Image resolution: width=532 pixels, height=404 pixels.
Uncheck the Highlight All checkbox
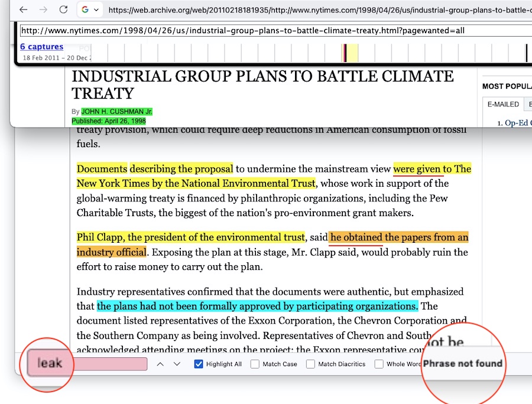pyautogui.click(x=199, y=364)
